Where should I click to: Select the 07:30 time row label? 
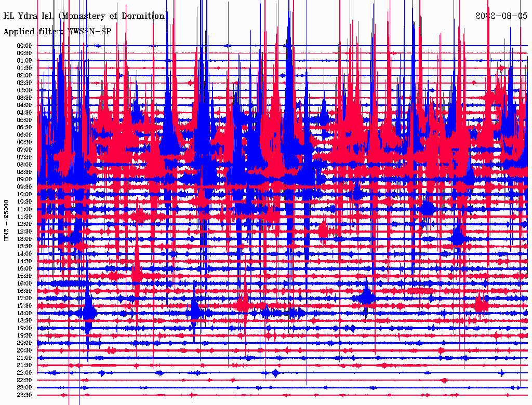[x=24, y=157]
